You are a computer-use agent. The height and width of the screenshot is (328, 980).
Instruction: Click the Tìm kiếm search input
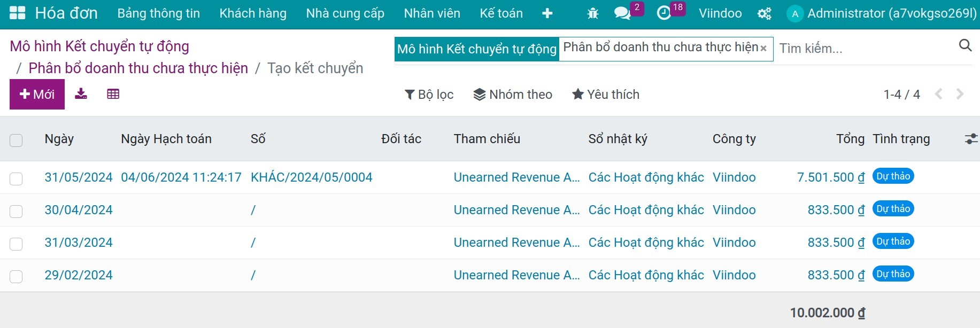click(866, 49)
